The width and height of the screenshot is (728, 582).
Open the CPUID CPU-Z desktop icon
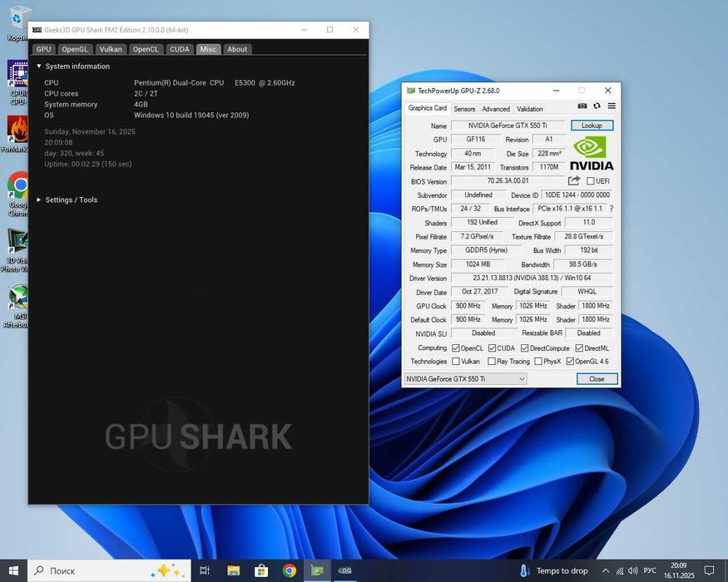tap(17, 82)
